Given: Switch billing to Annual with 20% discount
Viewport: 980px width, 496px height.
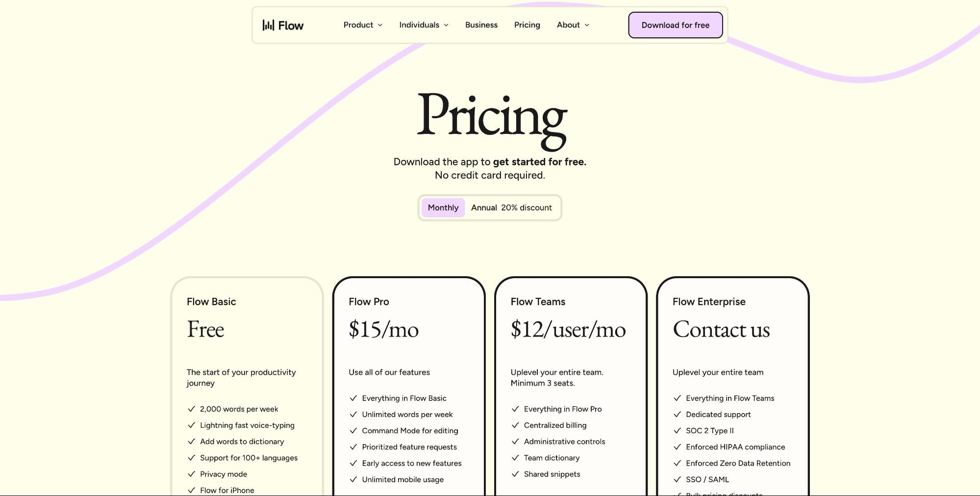Looking at the screenshot, I should [511, 208].
